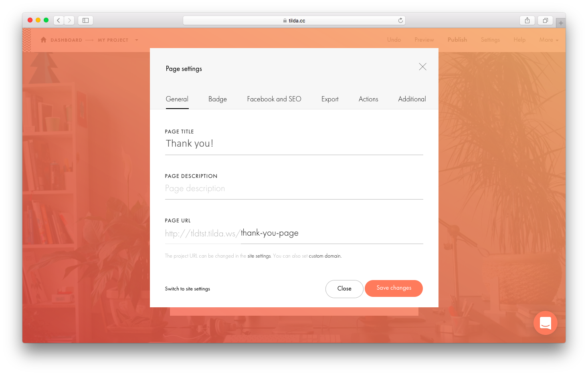Reload the page via the refresh icon
The height and width of the screenshot is (375, 588).
coord(400,20)
